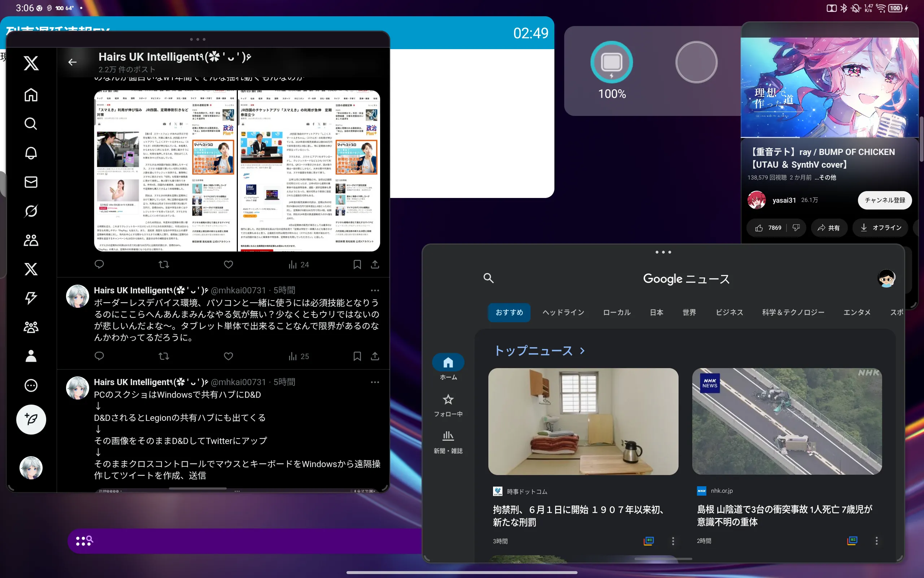
Task: Open Notifications bell in X sidebar
Action: (x=31, y=153)
